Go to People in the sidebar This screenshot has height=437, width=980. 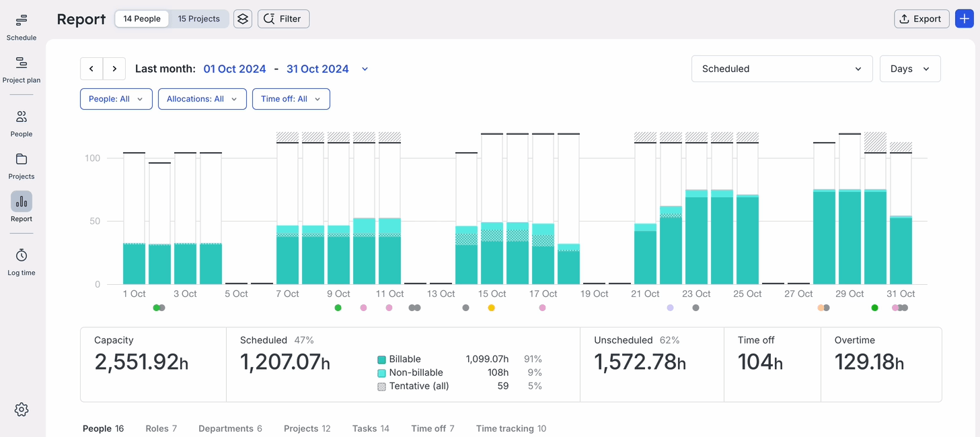(22, 117)
